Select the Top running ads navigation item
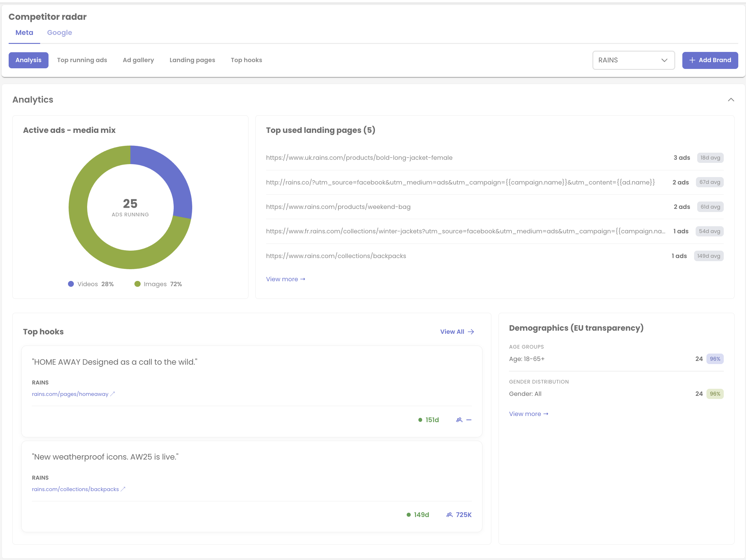This screenshot has height=560, width=746. click(82, 60)
